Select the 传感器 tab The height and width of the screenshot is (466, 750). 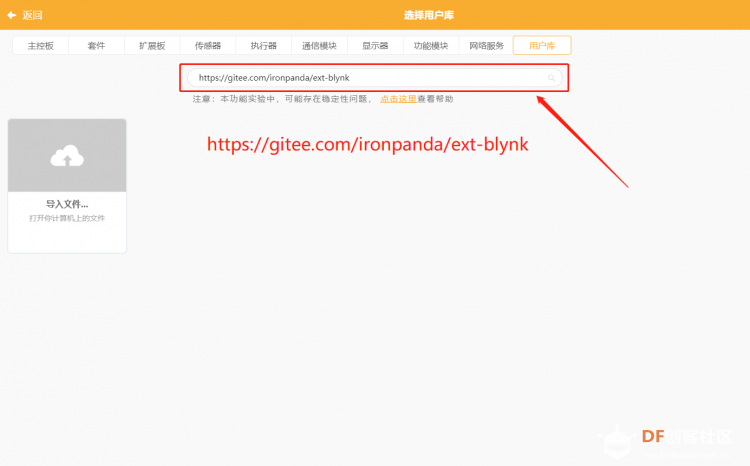click(208, 45)
